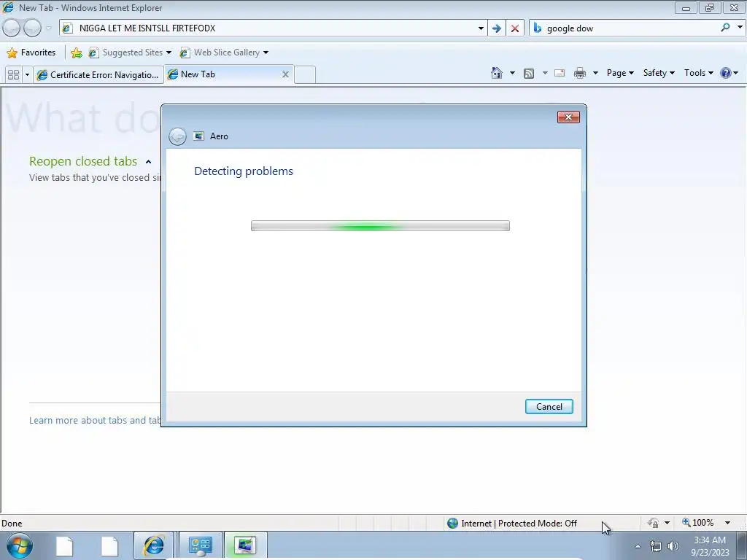Click the RSS feeds icon
The image size is (747, 560).
tap(529, 74)
